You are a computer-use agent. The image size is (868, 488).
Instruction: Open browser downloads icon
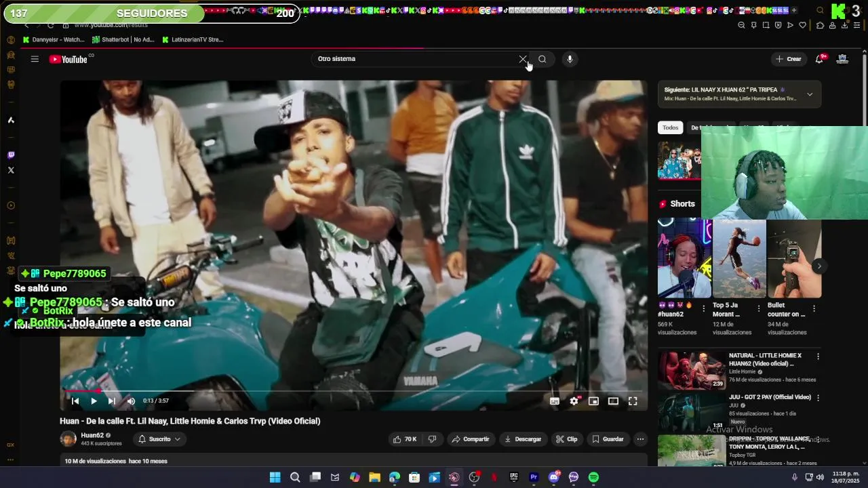click(x=844, y=25)
